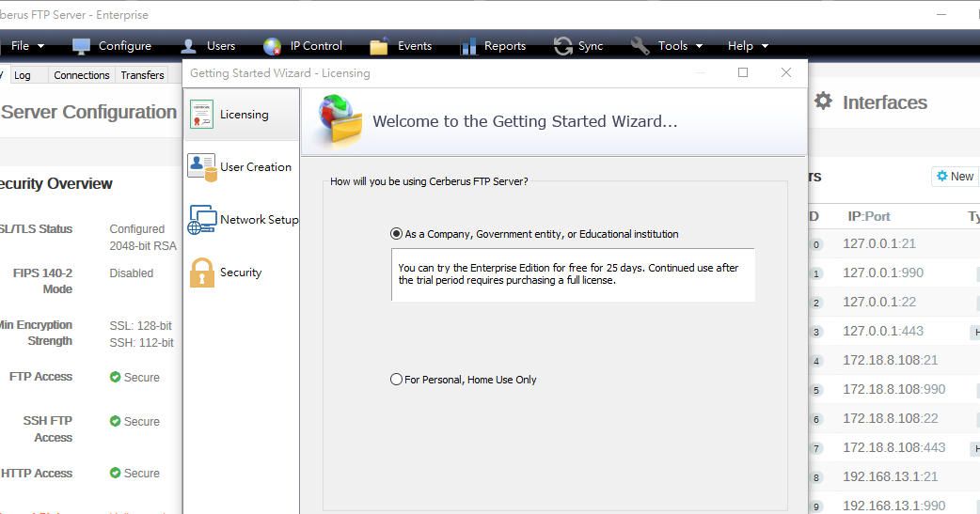Click the Users toolbar label
The height and width of the screenshot is (514, 980).
click(x=221, y=46)
